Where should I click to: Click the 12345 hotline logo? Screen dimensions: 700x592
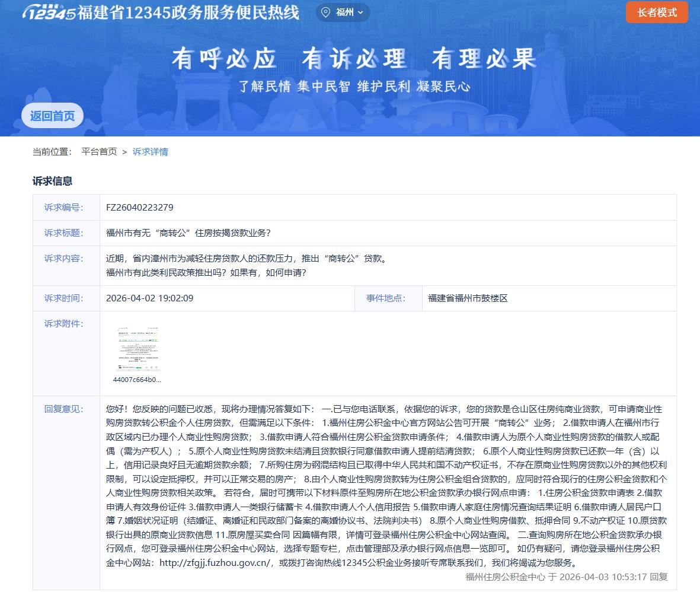pos(49,12)
